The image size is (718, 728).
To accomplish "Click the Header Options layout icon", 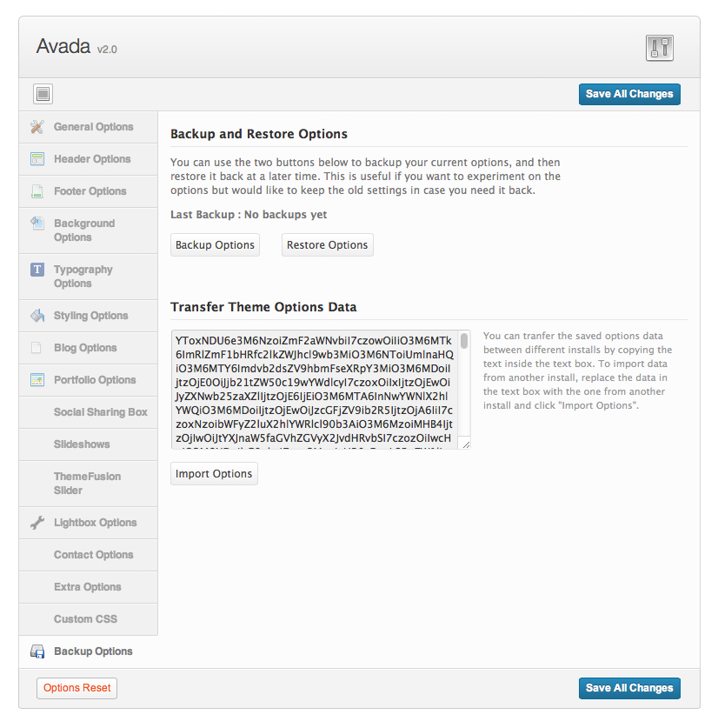I will coord(37,159).
